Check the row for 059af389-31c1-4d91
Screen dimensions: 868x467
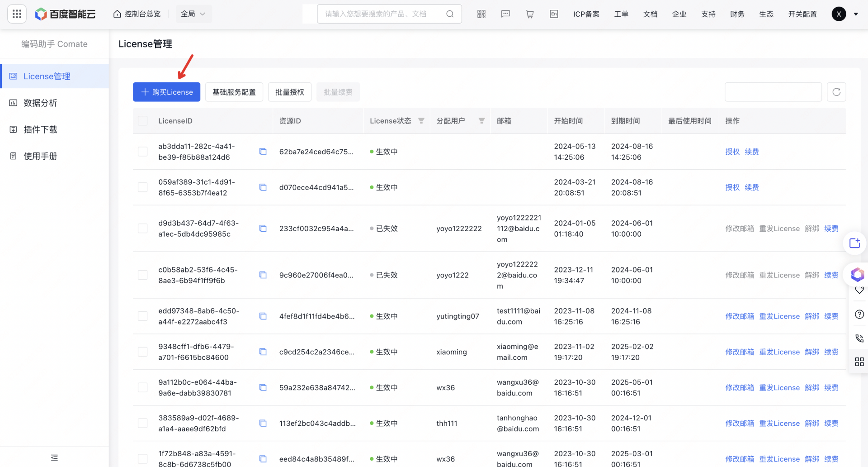(x=143, y=187)
